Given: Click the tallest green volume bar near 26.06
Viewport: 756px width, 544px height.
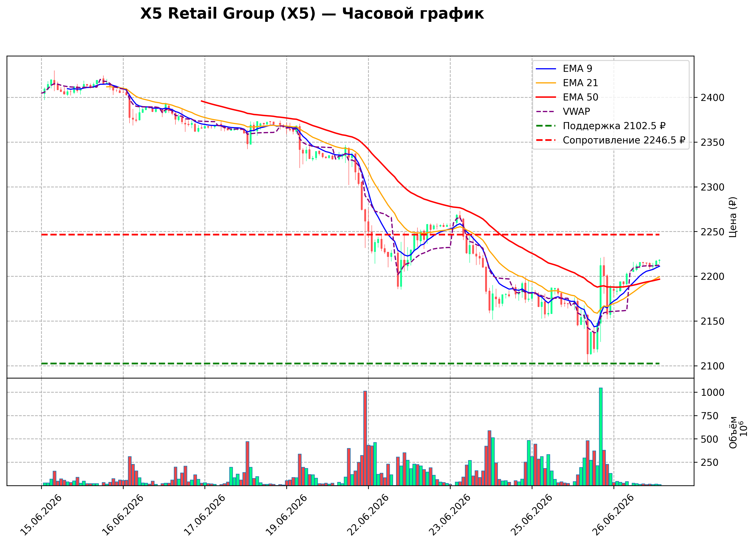Looking at the screenshot, I should tap(601, 437).
